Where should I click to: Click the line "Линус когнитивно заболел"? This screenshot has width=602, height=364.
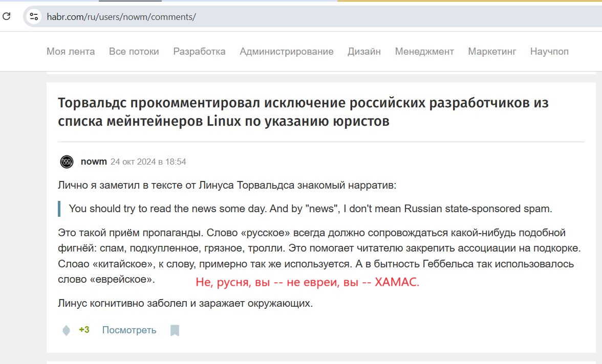coord(185,303)
